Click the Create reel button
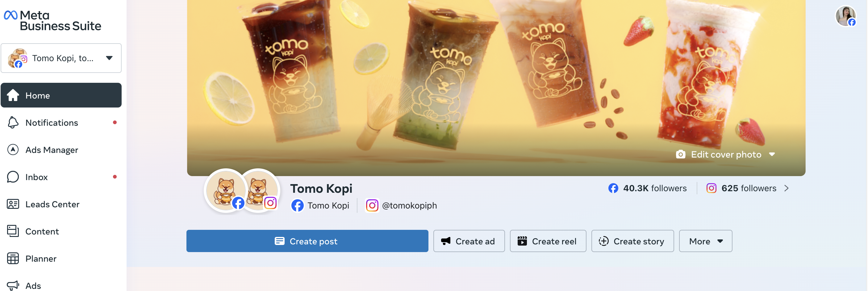The width and height of the screenshot is (868, 291). point(548,241)
